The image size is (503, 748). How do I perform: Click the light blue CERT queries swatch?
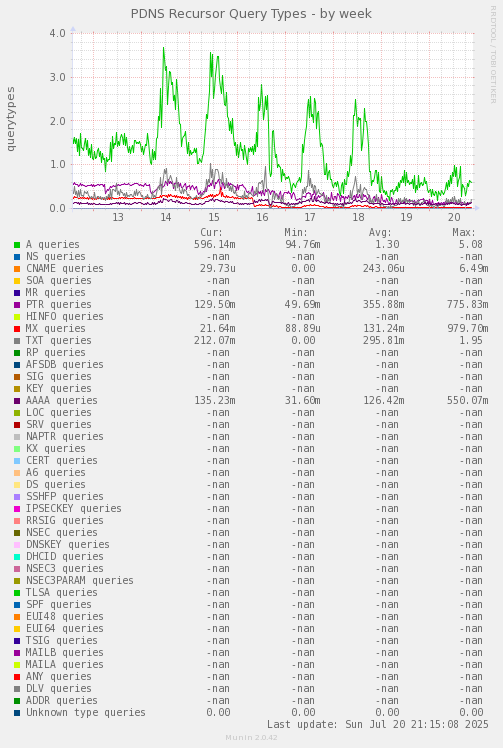point(17,461)
